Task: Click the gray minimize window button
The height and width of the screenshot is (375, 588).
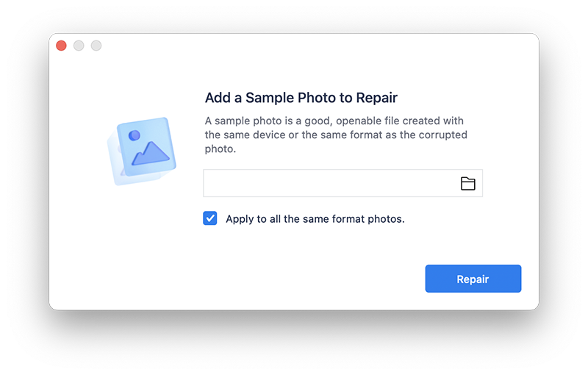Action: pos(79,46)
